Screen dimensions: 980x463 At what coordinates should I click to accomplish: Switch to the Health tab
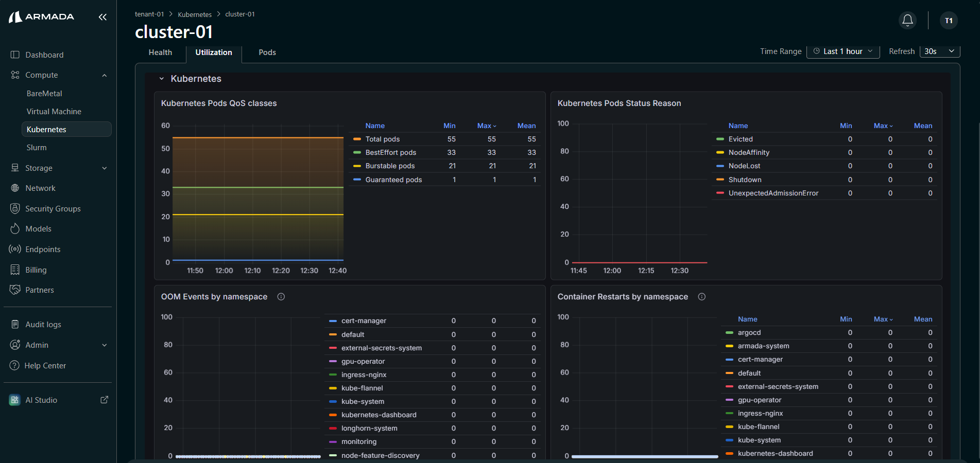point(160,52)
